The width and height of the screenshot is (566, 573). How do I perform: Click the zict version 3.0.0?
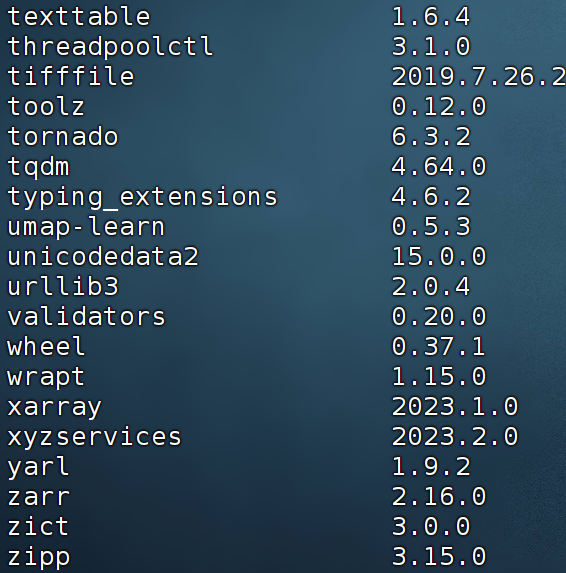(x=430, y=526)
